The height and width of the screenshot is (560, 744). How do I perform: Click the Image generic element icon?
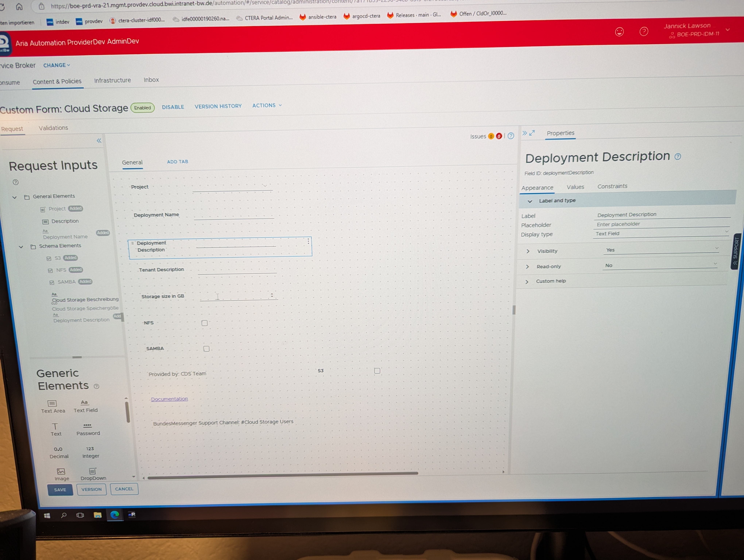[61, 471]
